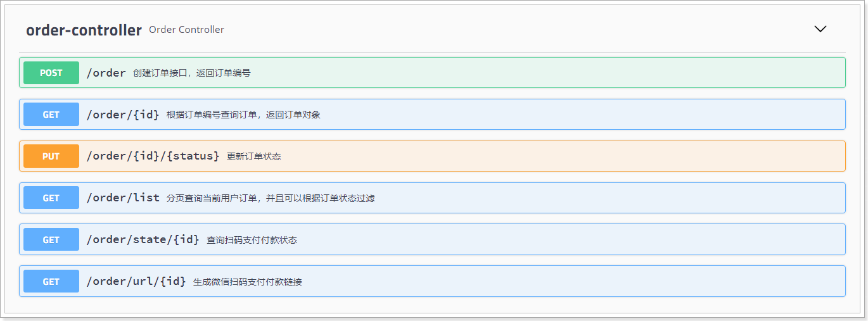Click the /order/state/{id} path text

(143, 240)
